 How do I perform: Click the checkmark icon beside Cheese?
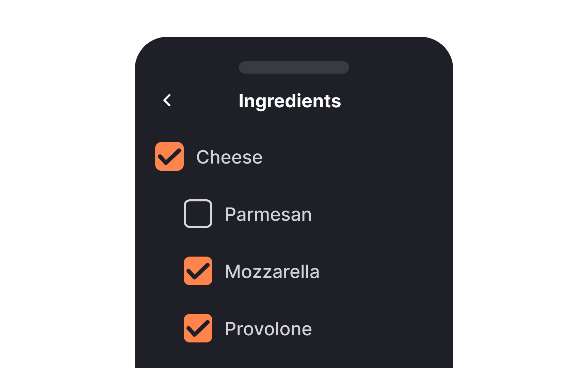point(169,156)
